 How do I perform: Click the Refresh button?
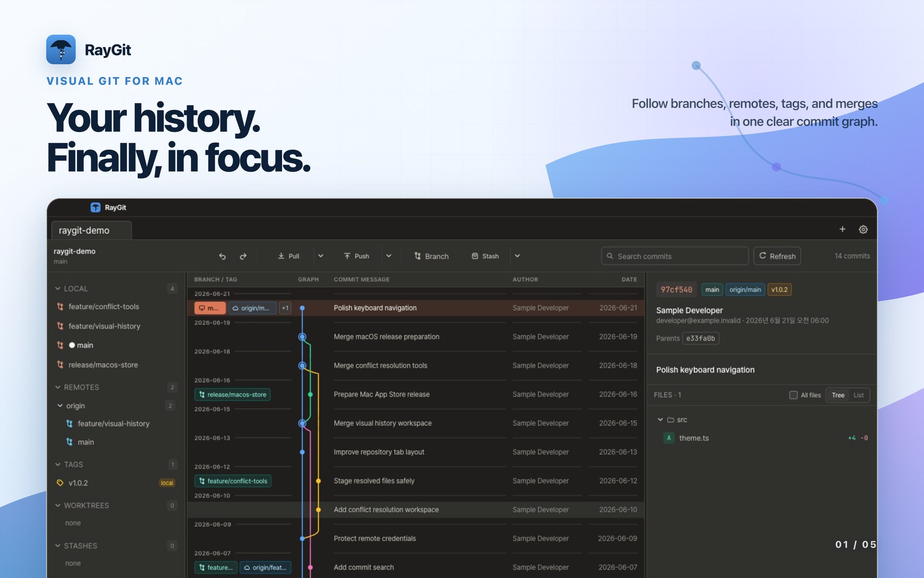777,256
